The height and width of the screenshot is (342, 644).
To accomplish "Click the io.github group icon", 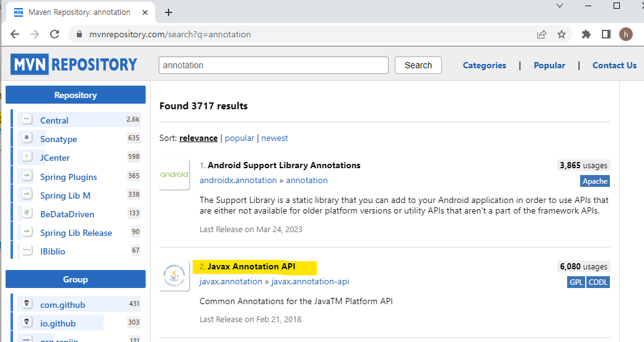I will tap(27, 322).
